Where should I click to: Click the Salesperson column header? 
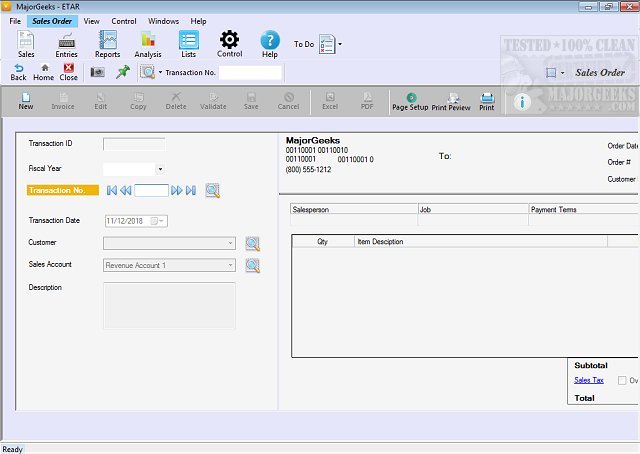[354, 209]
